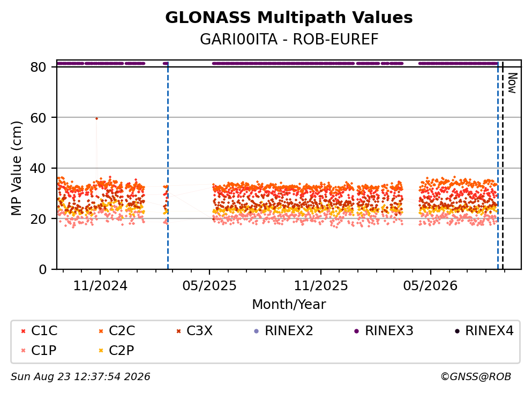The width and height of the screenshot is (532, 393).
Task: Click the black dashed Now line
Action: click(503, 164)
